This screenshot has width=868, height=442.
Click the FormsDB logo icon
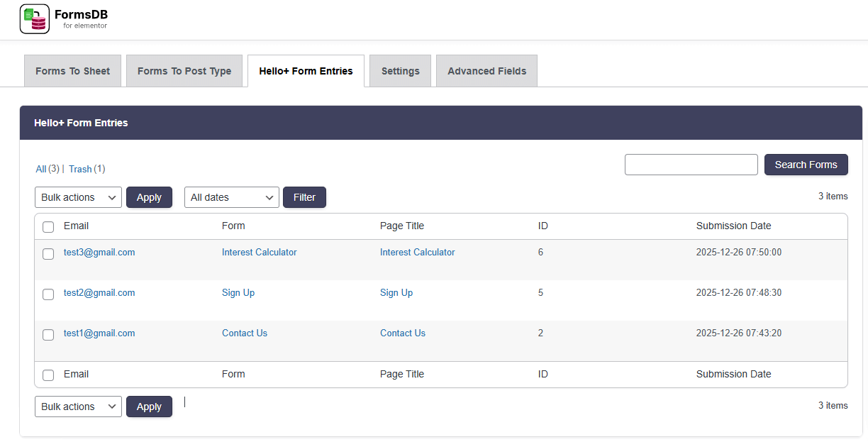coord(35,19)
